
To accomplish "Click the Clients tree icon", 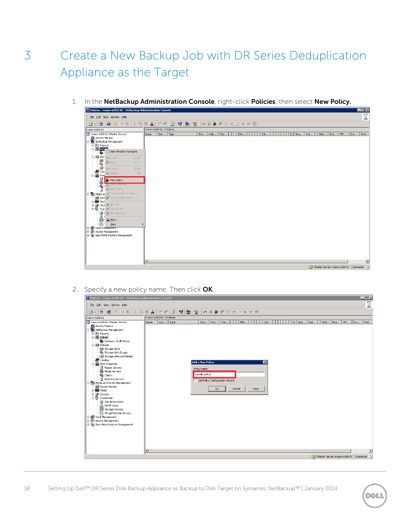I will [102, 375].
